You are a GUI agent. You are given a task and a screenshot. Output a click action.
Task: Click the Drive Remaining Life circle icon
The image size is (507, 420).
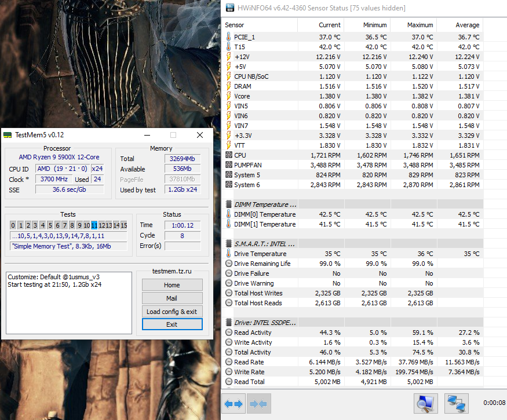point(229,264)
